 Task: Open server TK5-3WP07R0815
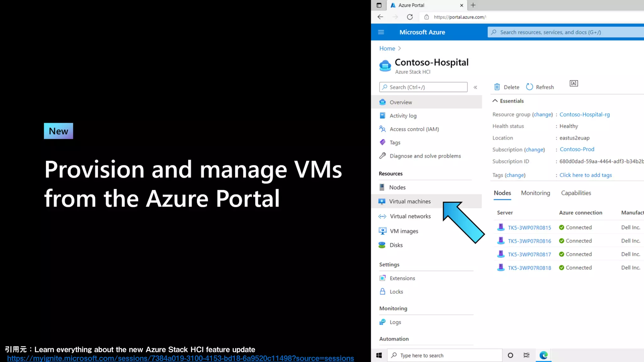[530, 228]
